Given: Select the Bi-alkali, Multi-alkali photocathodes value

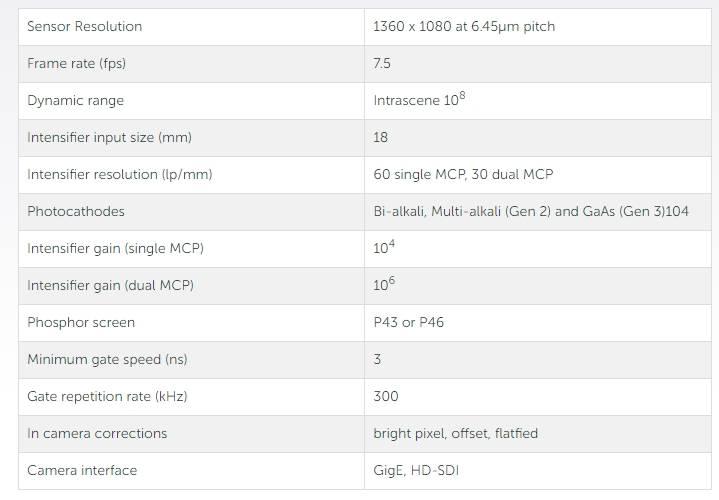Looking at the screenshot, I should tap(531, 211).
